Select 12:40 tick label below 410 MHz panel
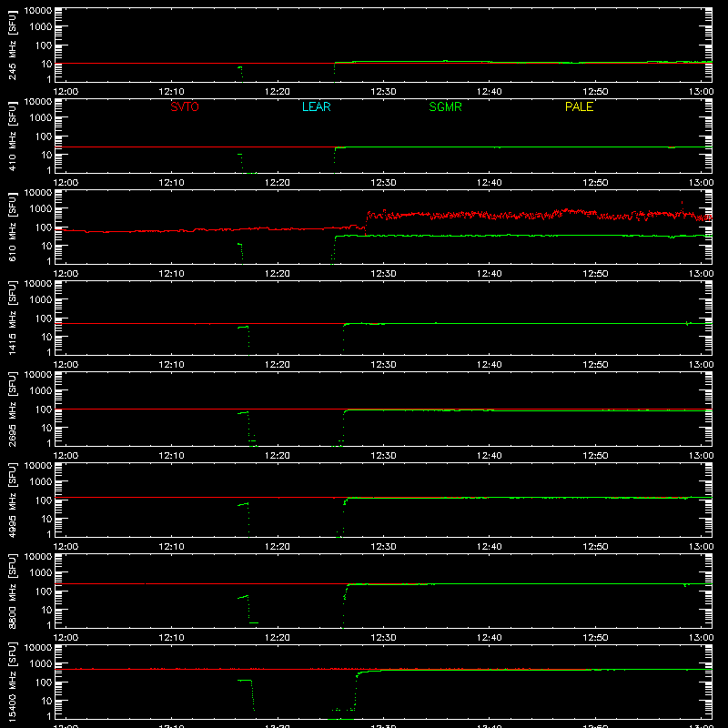728x728 pixels. [490, 183]
